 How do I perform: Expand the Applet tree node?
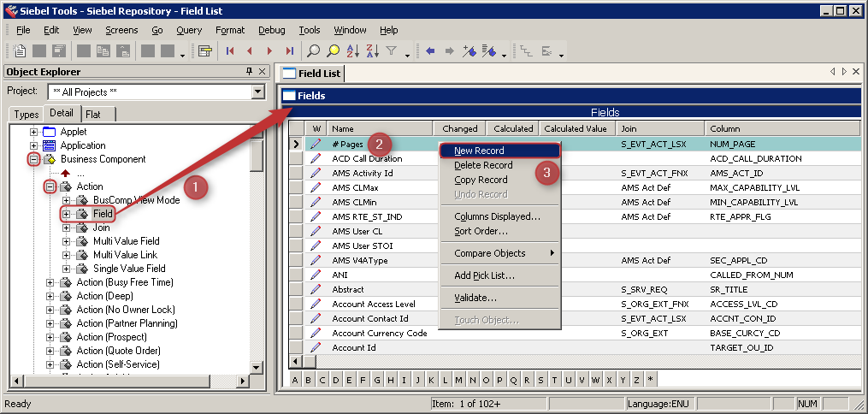click(33, 132)
